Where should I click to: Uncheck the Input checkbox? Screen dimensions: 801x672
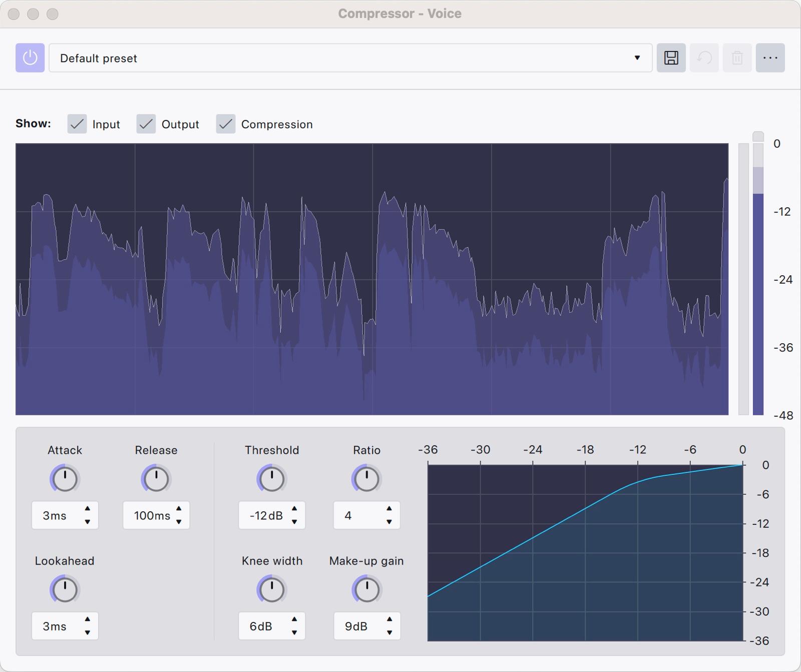click(77, 124)
